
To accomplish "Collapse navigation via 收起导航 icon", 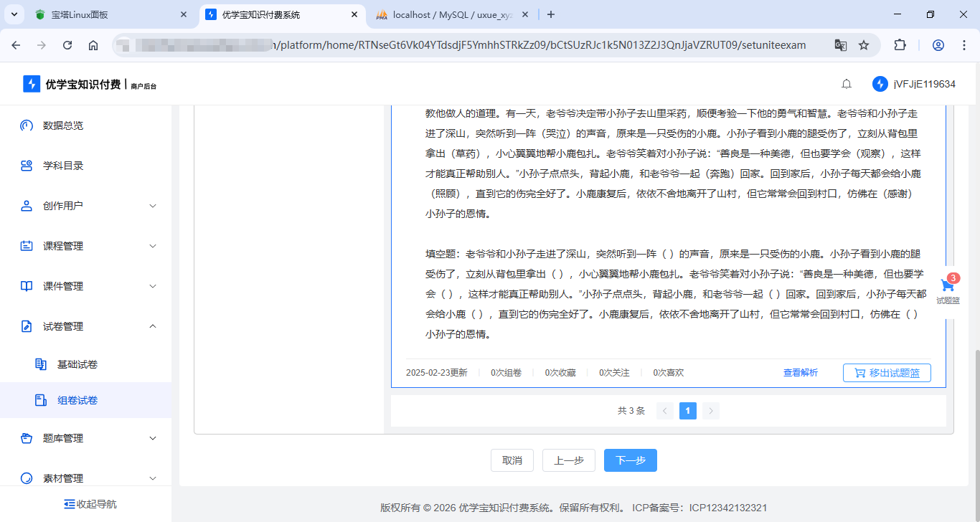I will point(70,503).
